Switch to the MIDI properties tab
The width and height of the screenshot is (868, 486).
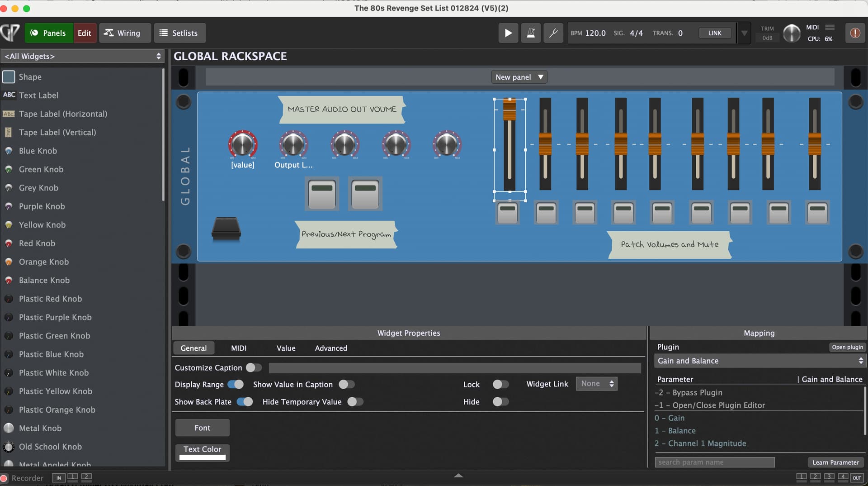click(239, 348)
